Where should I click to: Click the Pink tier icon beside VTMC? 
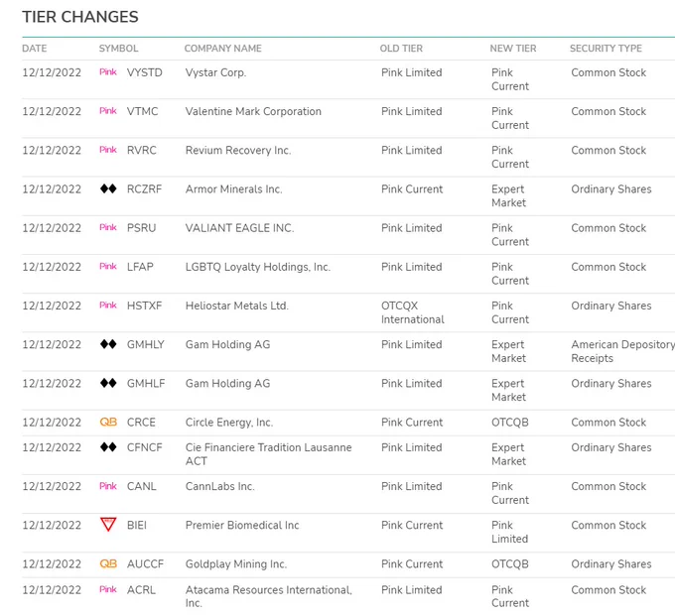click(x=108, y=110)
